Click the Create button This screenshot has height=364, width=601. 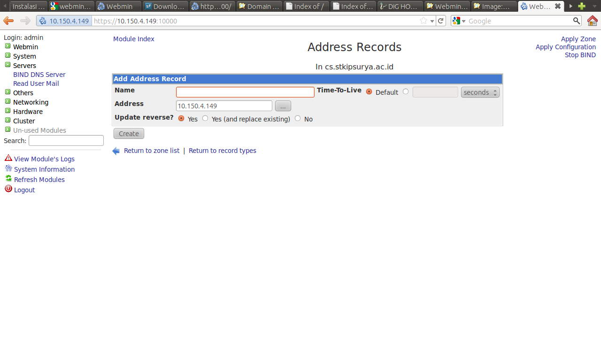(x=129, y=134)
